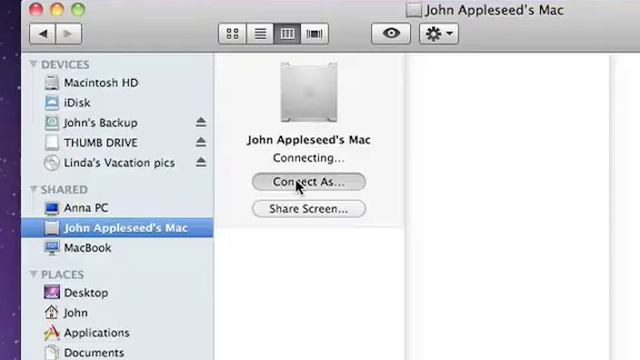This screenshot has height=360, width=640.
Task: Switch to Cover Flow view
Action: 314,33
